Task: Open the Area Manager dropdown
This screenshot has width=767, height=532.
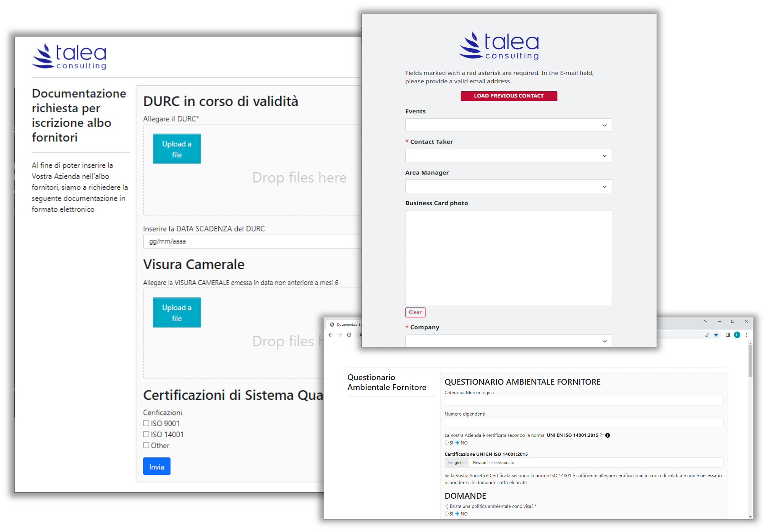Action: pyautogui.click(x=508, y=186)
